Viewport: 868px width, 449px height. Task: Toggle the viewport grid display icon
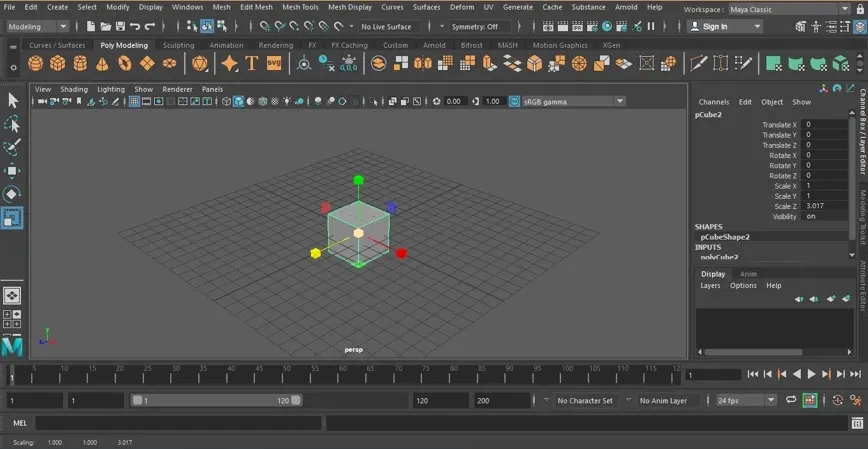point(134,101)
